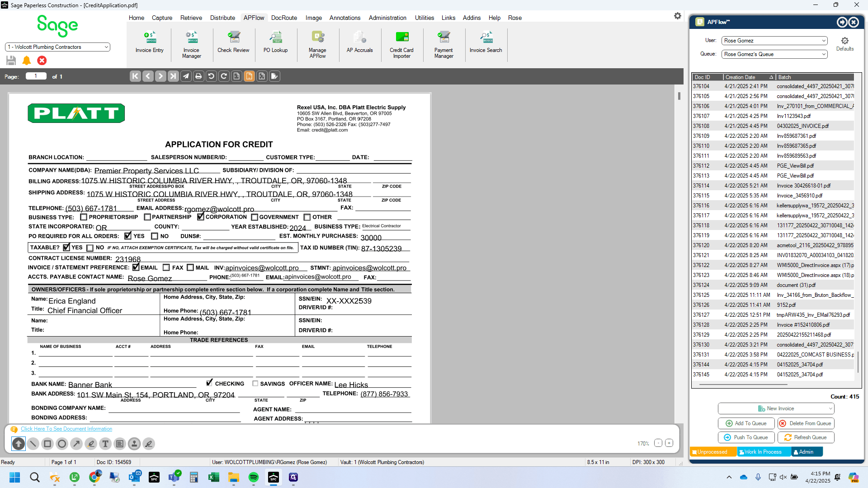Select the arrow annotation tool
The height and width of the screenshot is (488, 868).
[x=76, y=444]
